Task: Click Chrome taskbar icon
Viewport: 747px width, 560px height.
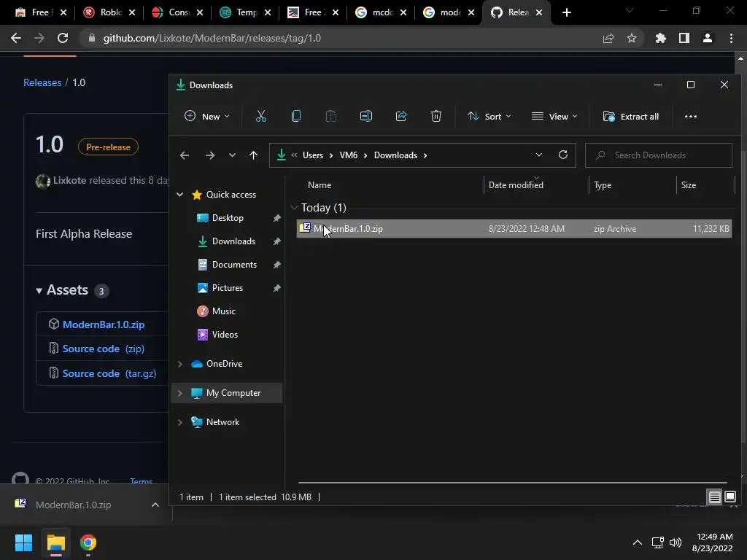Action: click(x=88, y=542)
